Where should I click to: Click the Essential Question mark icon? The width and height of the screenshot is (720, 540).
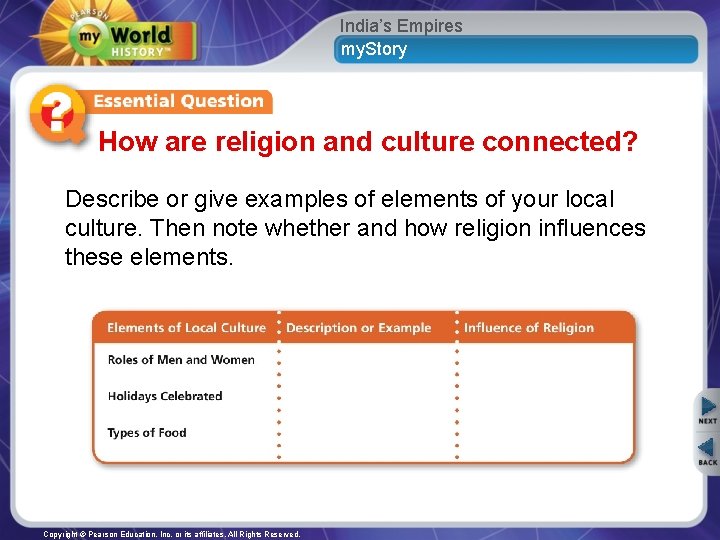point(57,113)
